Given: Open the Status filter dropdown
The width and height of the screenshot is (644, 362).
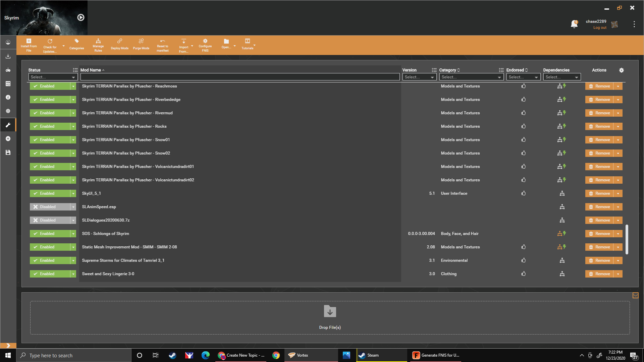Looking at the screenshot, I should (x=53, y=77).
